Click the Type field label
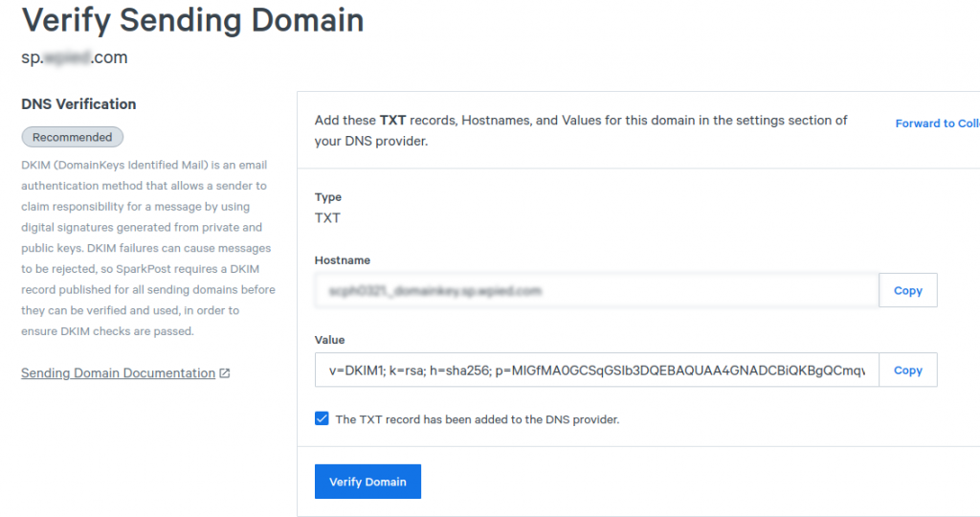The image size is (980, 517). click(x=328, y=197)
